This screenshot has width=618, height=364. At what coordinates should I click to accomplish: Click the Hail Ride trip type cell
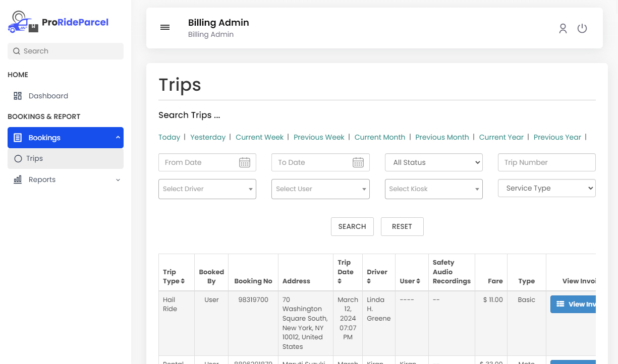[170, 304]
